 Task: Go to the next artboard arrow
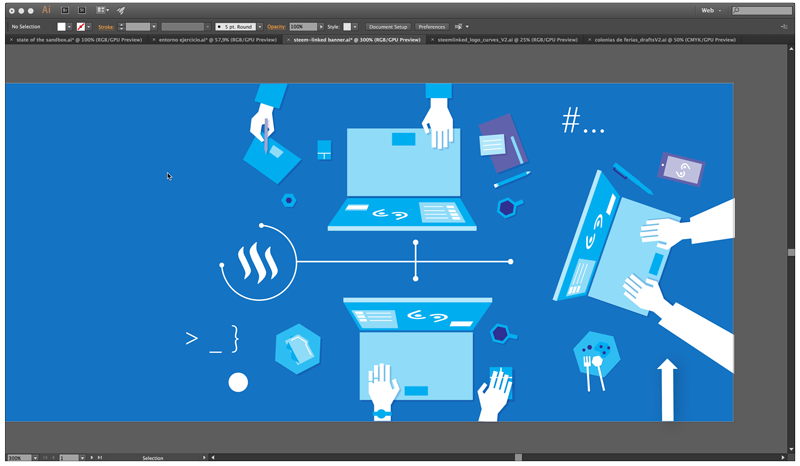[x=92, y=458]
